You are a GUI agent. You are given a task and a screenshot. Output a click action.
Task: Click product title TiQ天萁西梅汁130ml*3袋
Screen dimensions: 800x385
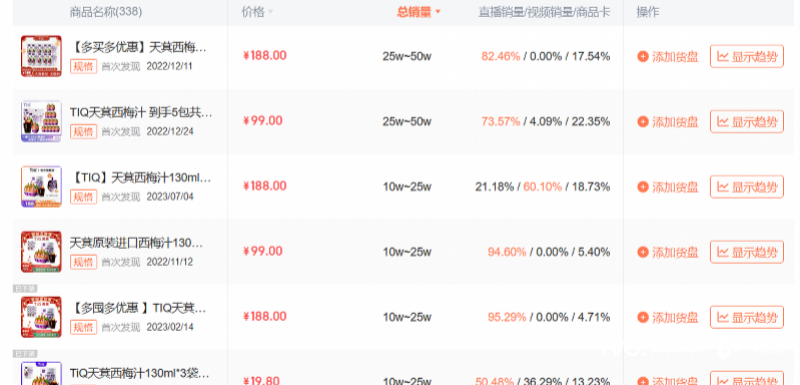coord(140,373)
